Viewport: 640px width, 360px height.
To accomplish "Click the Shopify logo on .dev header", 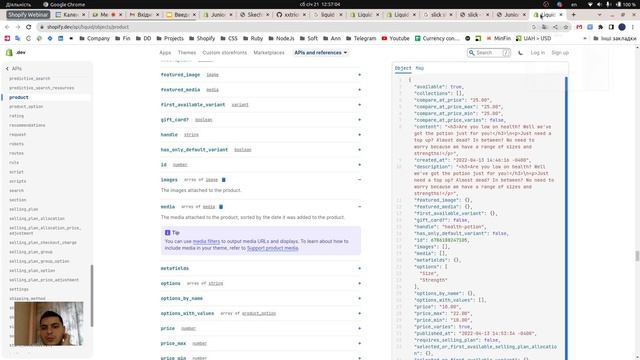I will point(9,53).
